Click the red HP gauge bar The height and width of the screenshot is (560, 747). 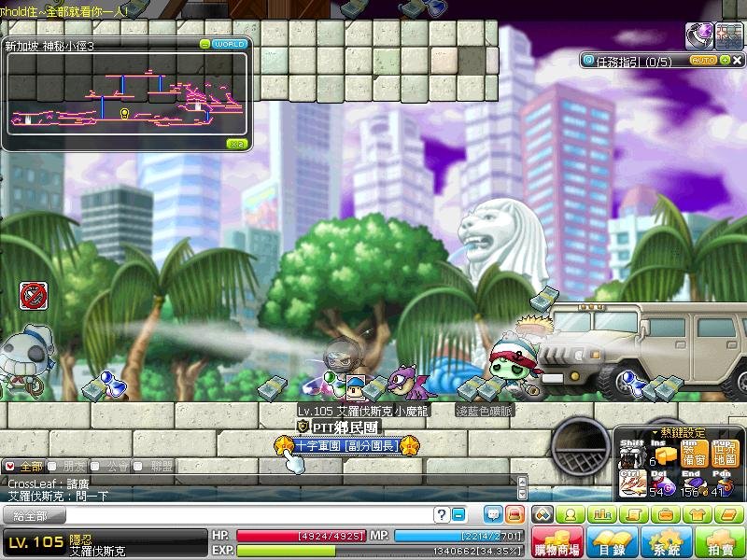[x=301, y=536]
